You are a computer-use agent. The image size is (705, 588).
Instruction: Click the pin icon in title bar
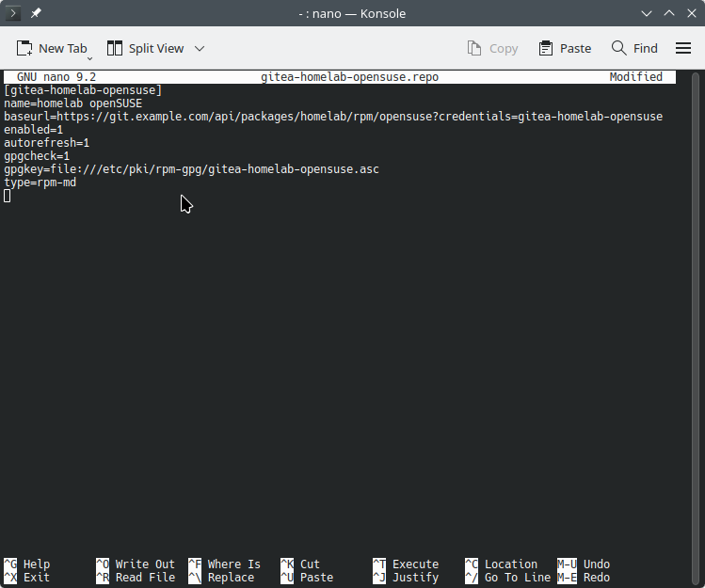36,13
